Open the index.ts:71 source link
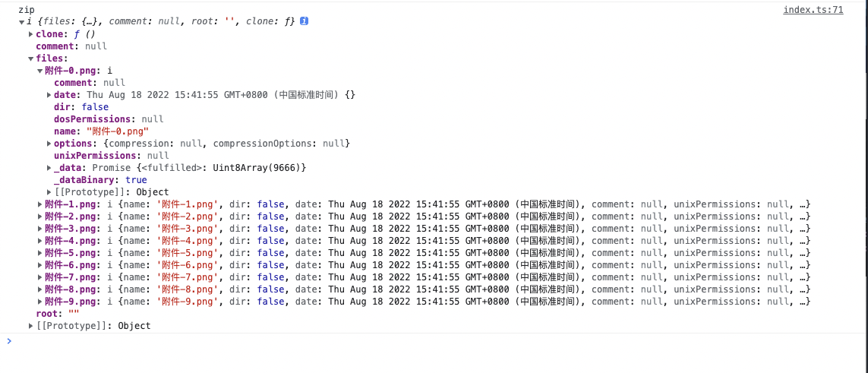This screenshot has width=868, height=373. tap(813, 10)
